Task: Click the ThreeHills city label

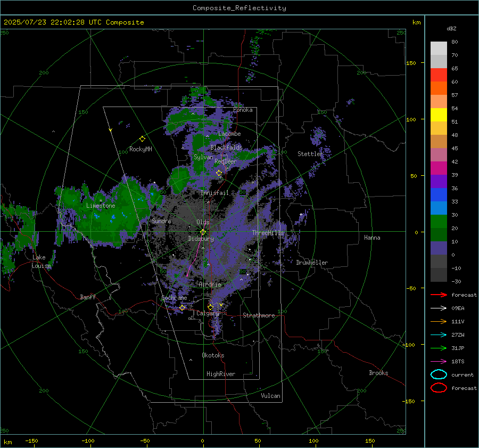Action: click(x=268, y=233)
